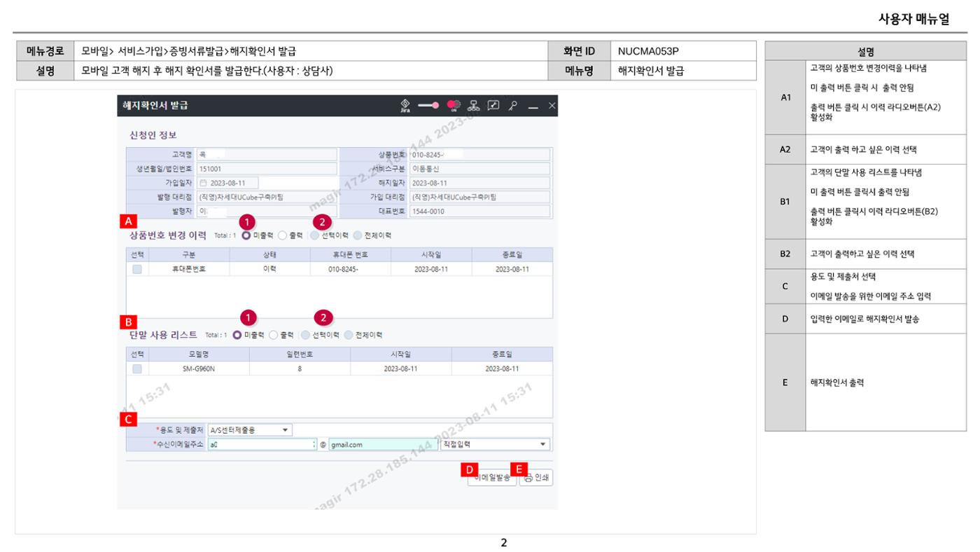Click the 가입 대리점 field
Viewport: 980px width, 552px height.
pyautogui.click(x=479, y=197)
